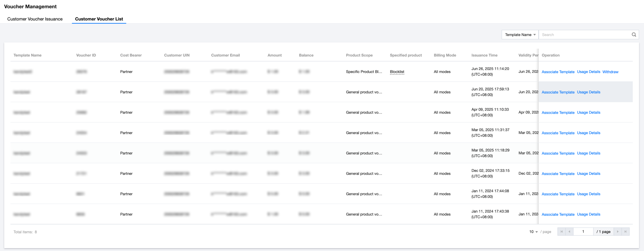Open Usage Details for Jan 11 17:43:38 voucher
The width and height of the screenshot is (644, 251).
tap(589, 215)
